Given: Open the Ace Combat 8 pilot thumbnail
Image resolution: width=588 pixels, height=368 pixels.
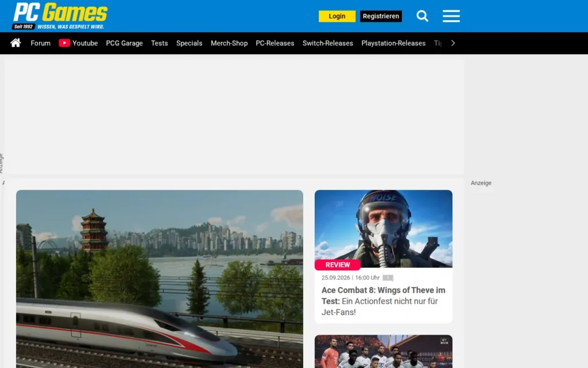Looking at the screenshot, I should pyautogui.click(x=383, y=229).
